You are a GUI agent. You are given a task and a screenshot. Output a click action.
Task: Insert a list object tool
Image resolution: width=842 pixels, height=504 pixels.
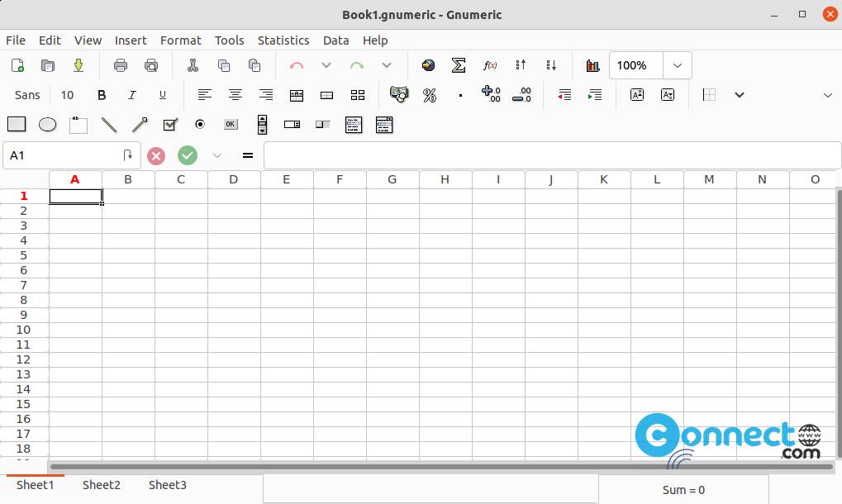point(354,125)
